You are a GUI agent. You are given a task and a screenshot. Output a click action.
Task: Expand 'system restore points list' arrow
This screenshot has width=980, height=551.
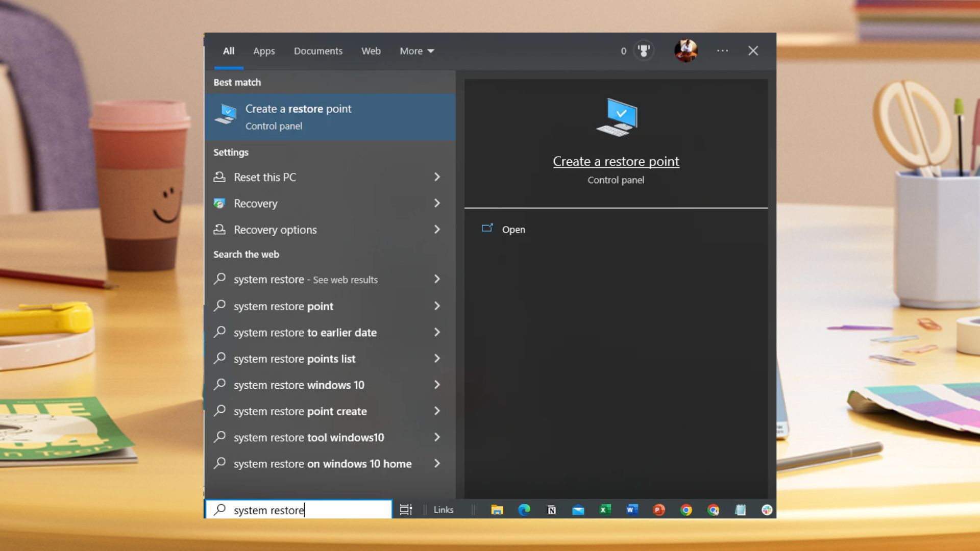(437, 359)
